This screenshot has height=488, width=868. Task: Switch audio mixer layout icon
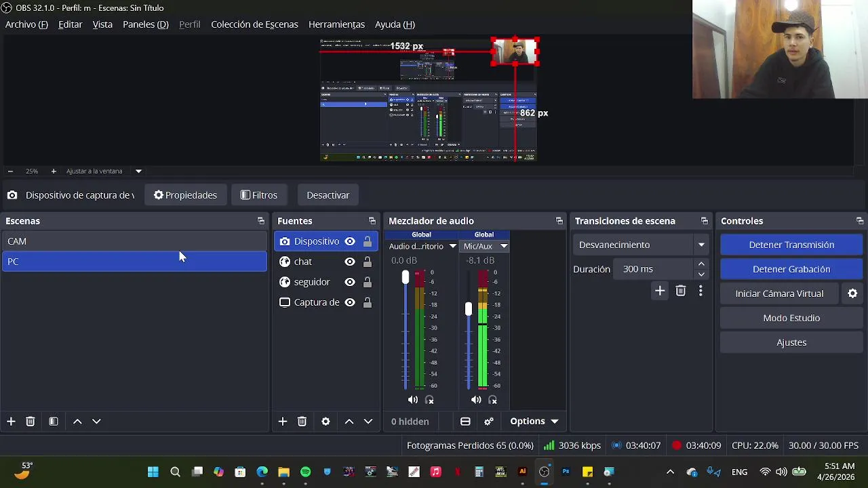pos(465,422)
